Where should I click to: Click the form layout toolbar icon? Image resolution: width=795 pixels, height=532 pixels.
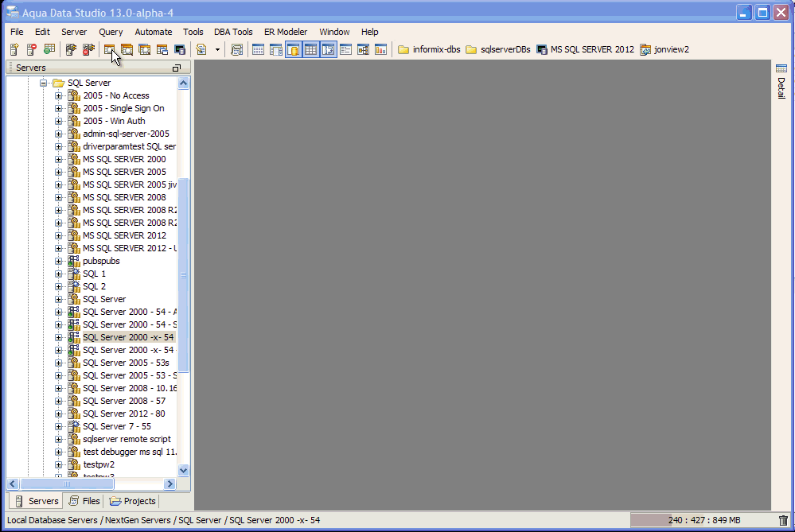pyautogui.click(x=346, y=49)
